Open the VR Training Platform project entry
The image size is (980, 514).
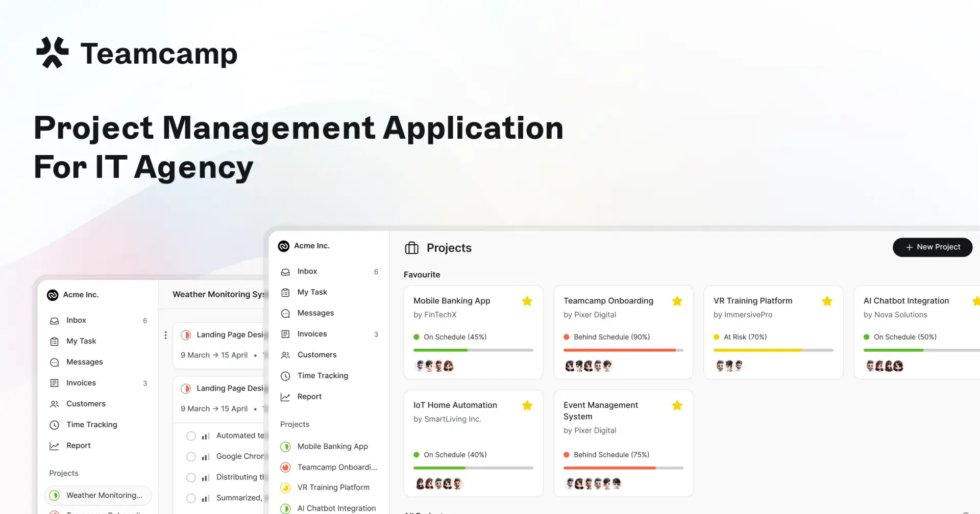click(333, 487)
